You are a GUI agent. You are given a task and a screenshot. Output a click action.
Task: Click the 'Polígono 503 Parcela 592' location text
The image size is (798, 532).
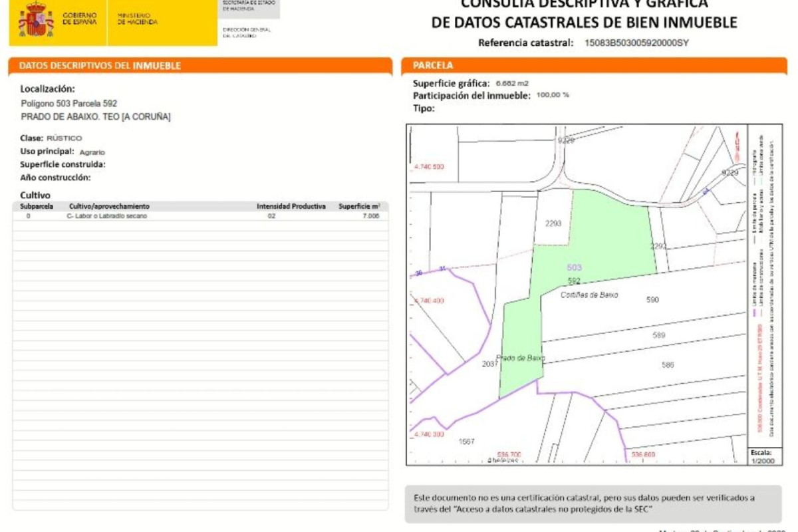69,104
